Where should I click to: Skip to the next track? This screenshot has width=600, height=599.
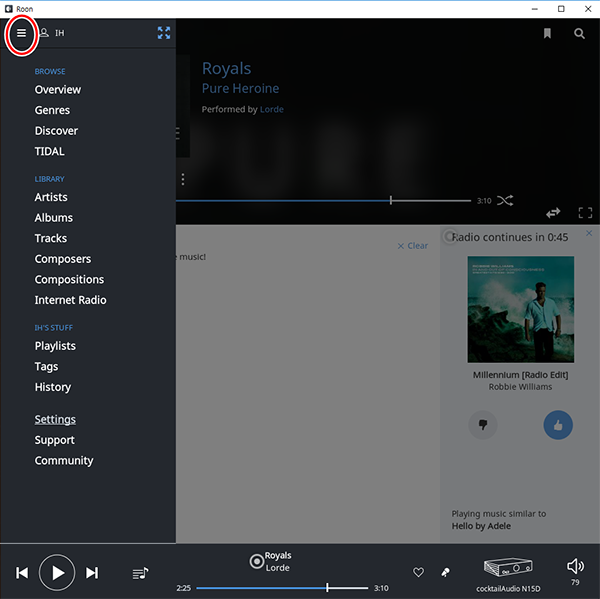click(x=92, y=573)
